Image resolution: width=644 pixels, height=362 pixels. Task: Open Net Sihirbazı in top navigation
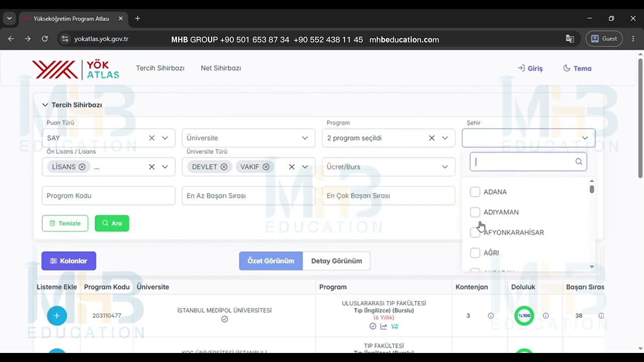click(221, 68)
